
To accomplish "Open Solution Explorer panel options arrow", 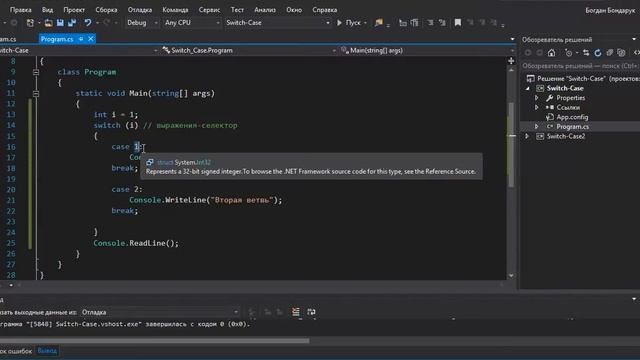I will pyautogui.click(x=634, y=40).
